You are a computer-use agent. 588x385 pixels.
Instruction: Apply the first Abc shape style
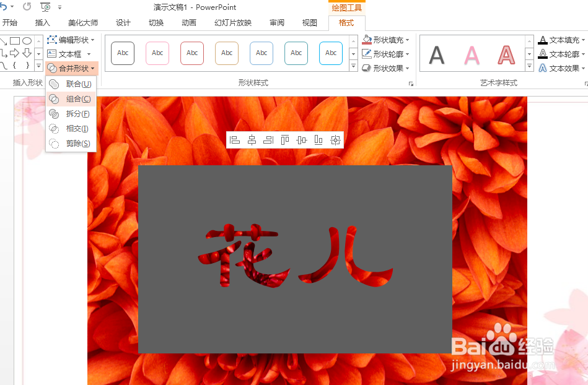click(x=122, y=53)
